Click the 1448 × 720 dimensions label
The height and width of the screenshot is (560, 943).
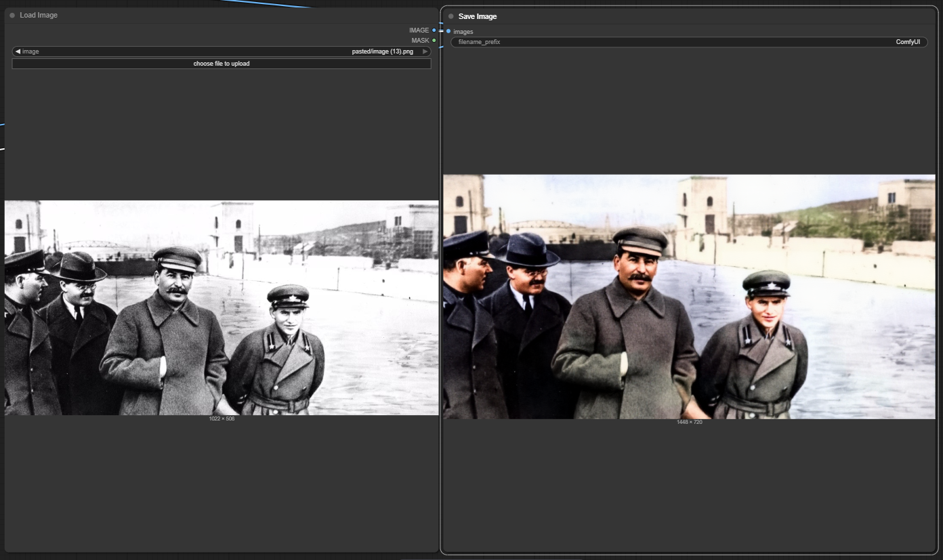pos(689,423)
